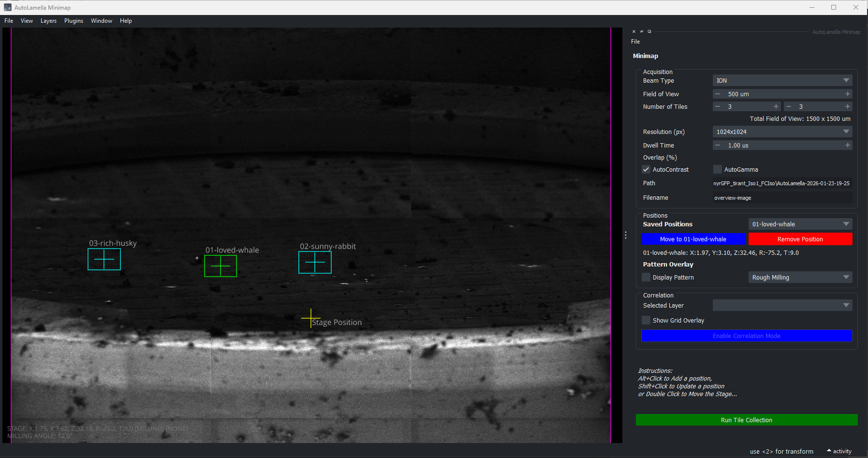Open the Beam Type dropdown
Viewport: 868px width, 458px height.
pos(782,81)
